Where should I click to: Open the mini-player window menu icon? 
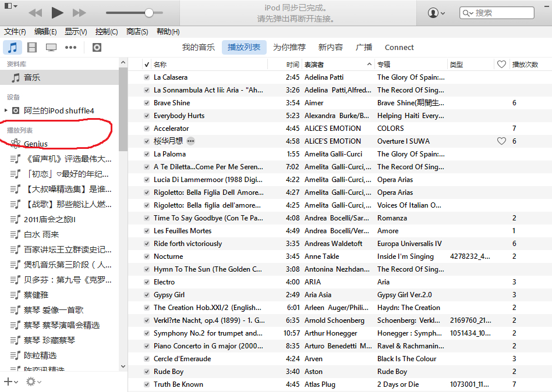coord(10,6)
